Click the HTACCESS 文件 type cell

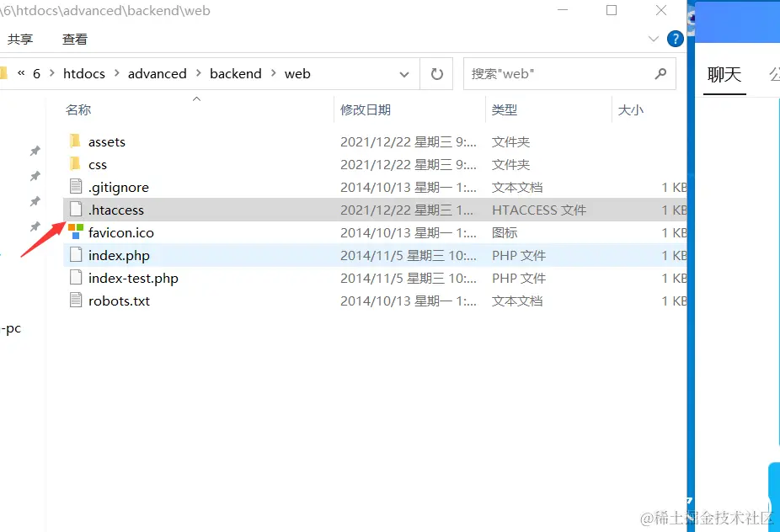[539, 210]
